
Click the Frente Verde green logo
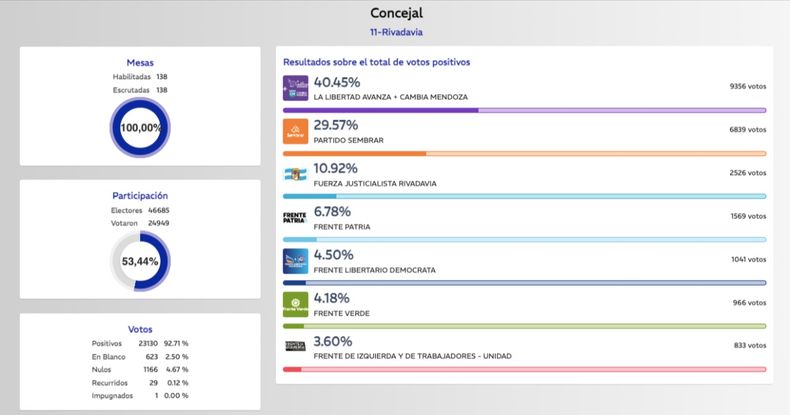point(295,303)
